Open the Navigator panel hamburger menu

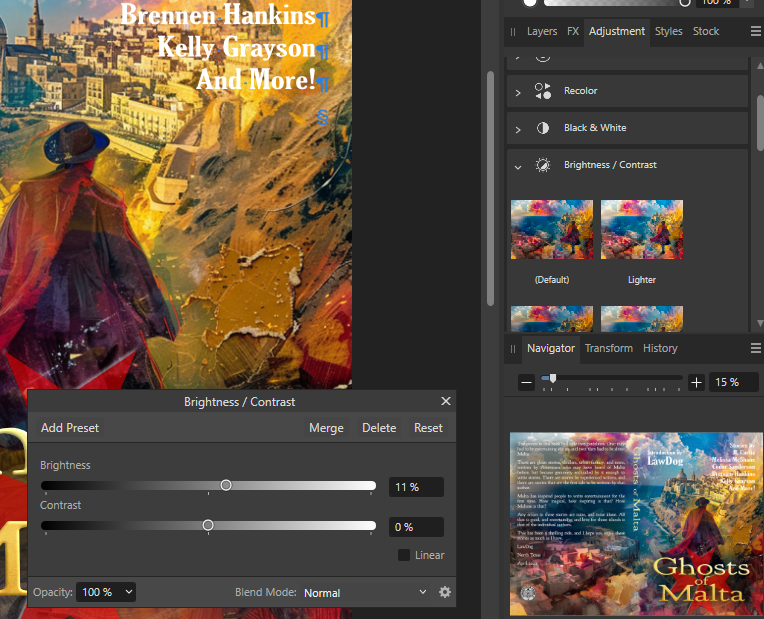coord(756,348)
